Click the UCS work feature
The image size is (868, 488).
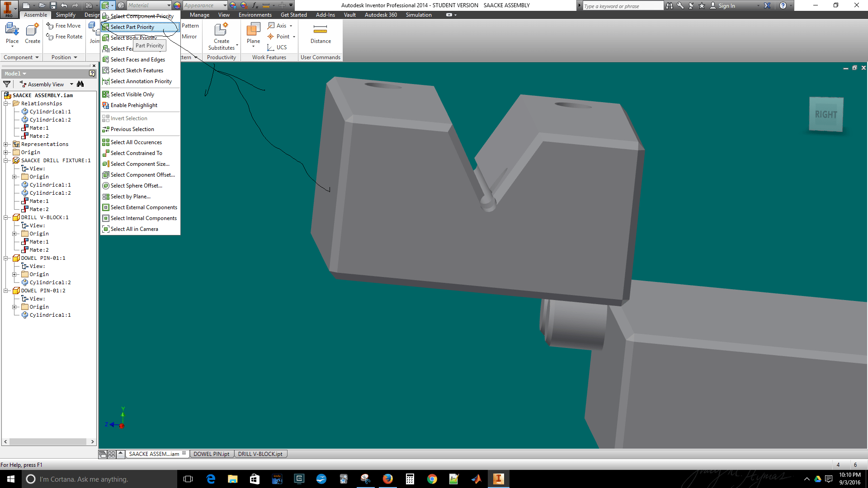pyautogui.click(x=277, y=47)
